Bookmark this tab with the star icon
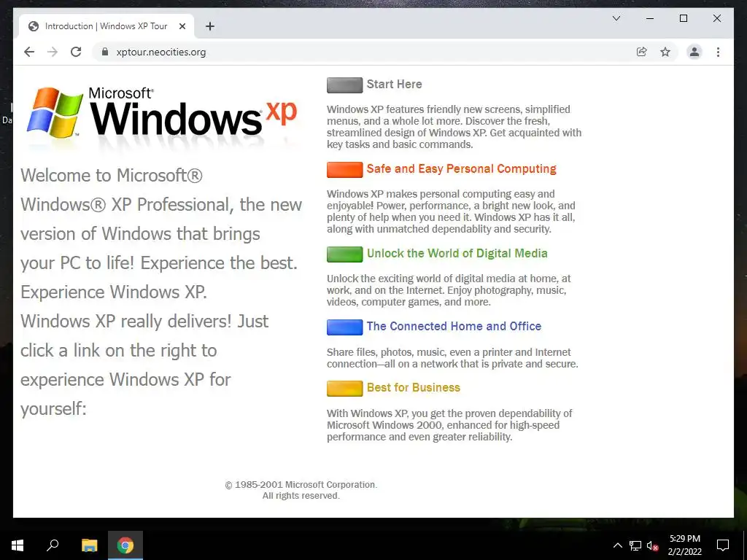Screen dimensions: 747x560 point(665,52)
